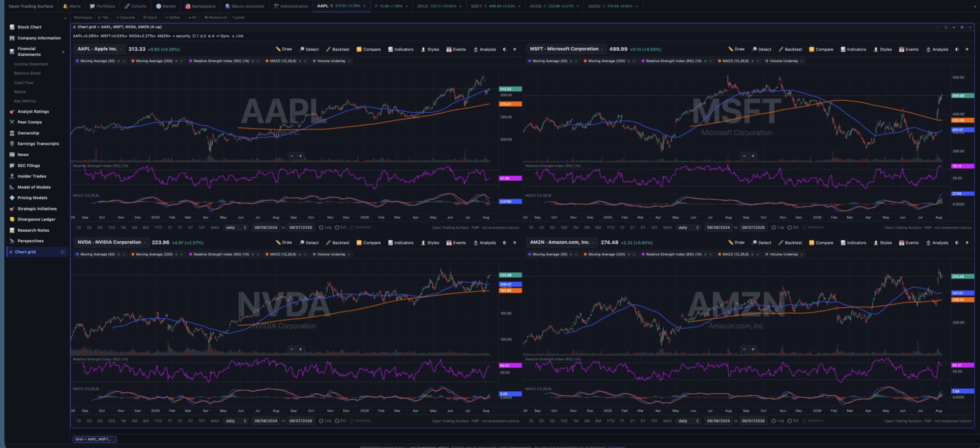The width and height of the screenshot is (980, 448).
Task: Enable Ext hours on MSFT chart
Action: pos(793,227)
